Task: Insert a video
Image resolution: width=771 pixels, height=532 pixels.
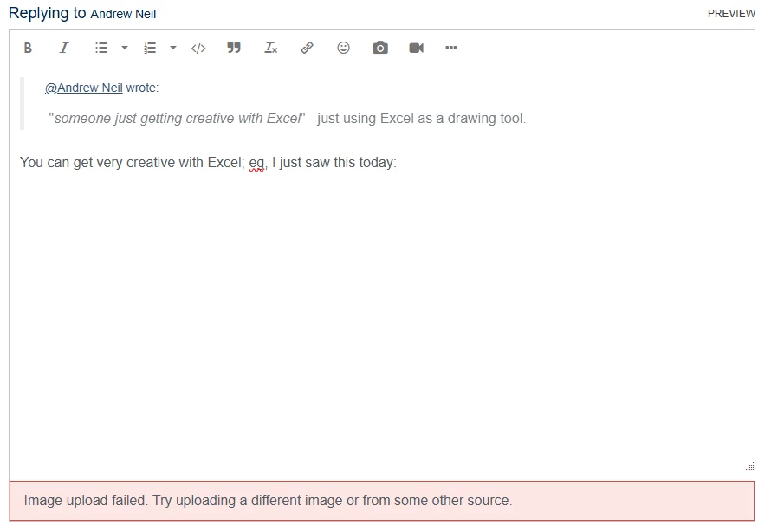Action: (x=416, y=48)
